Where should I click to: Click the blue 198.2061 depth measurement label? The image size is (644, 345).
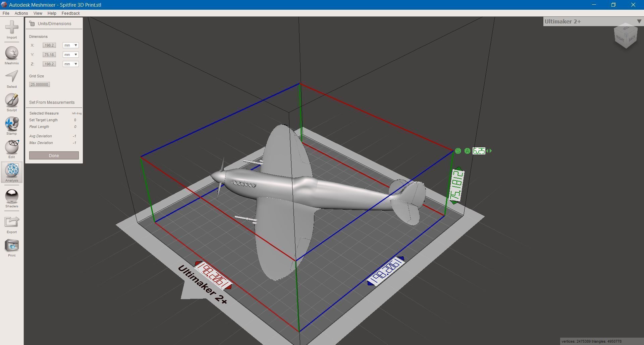tap(386, 271)
